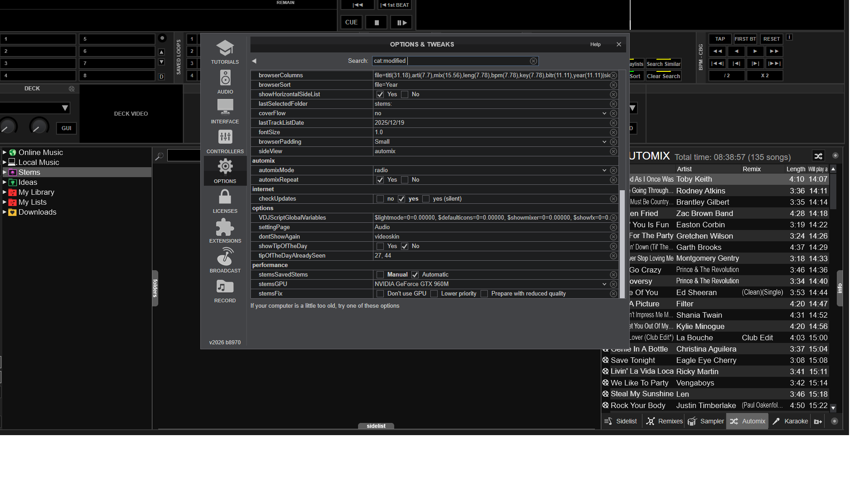Expand the My Library folder
Screen dimensions: 868x488
5,192
